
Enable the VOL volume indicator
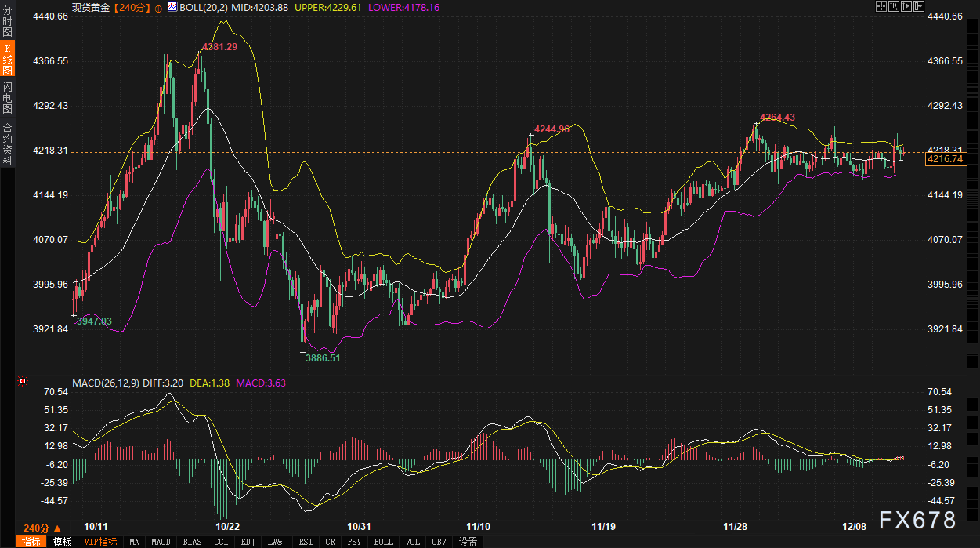point(413,542)
